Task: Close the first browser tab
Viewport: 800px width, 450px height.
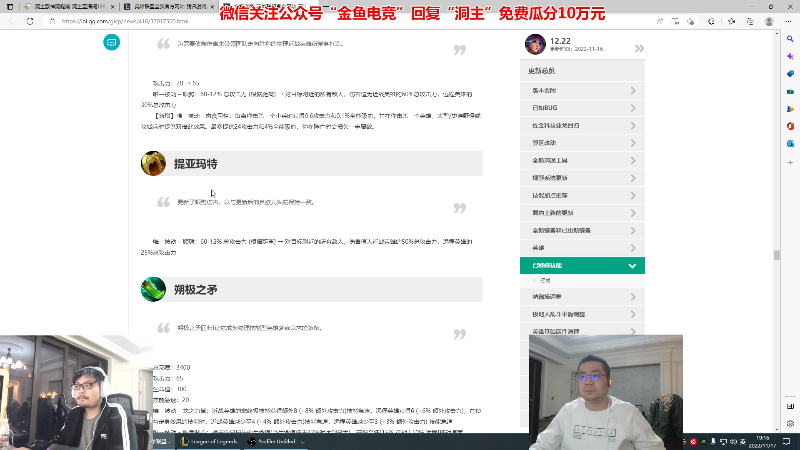Action: (x=111, y=7)
